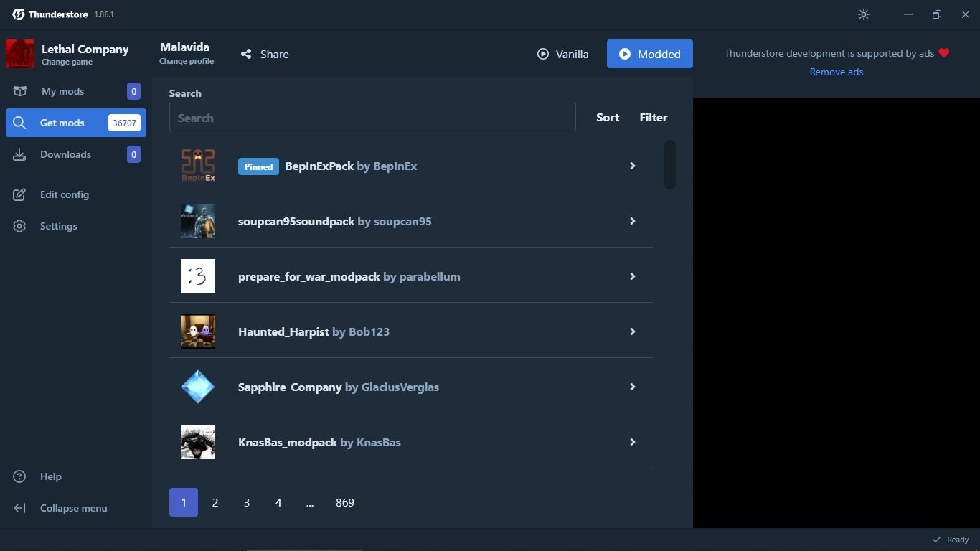
Task: Click the Vanilla play circle icon
Action: coord(543,54)
